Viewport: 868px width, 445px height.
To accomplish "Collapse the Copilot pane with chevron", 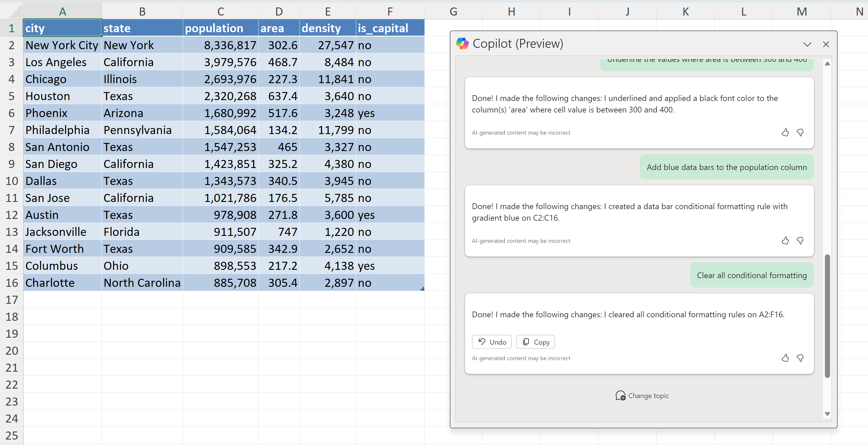I will (807, 44).
